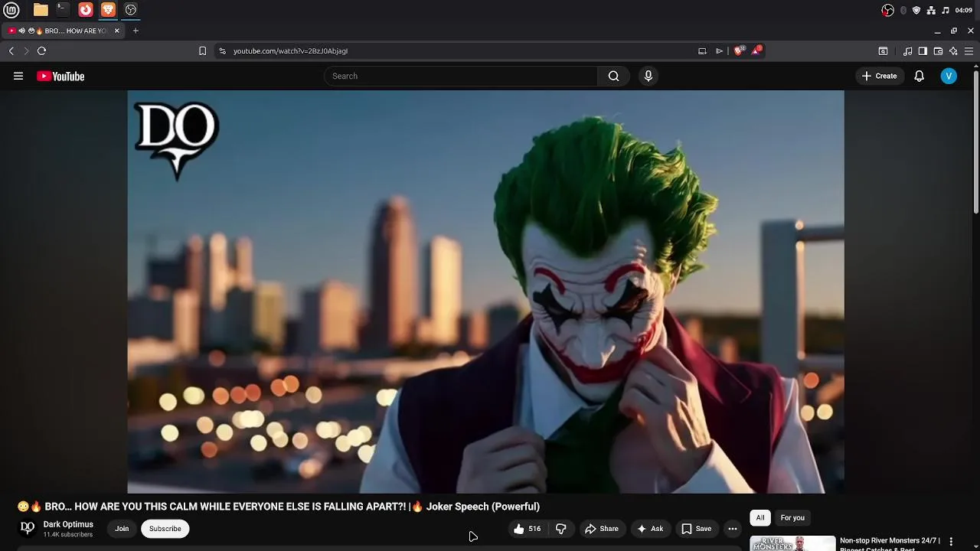Image resolution: width=980 pixels, height=551 pixels.
Task: Switch to Brave browser in the panel
Action: point(108,10)
